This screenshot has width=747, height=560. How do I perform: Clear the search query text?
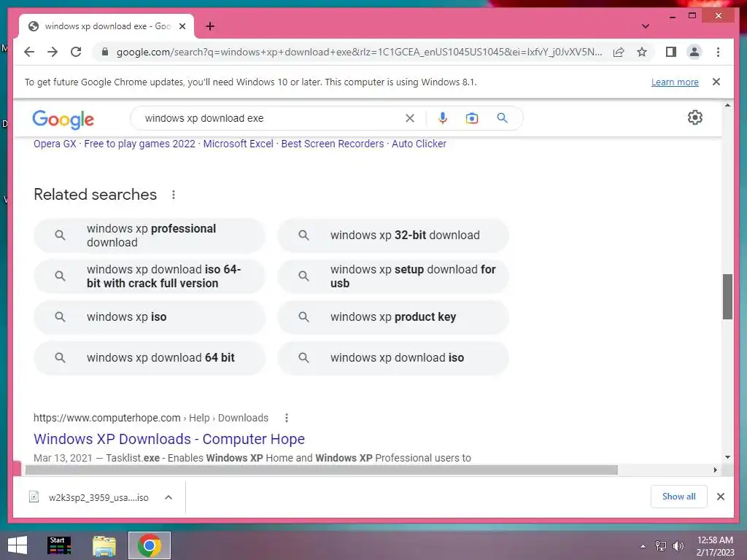click(410, 118)
